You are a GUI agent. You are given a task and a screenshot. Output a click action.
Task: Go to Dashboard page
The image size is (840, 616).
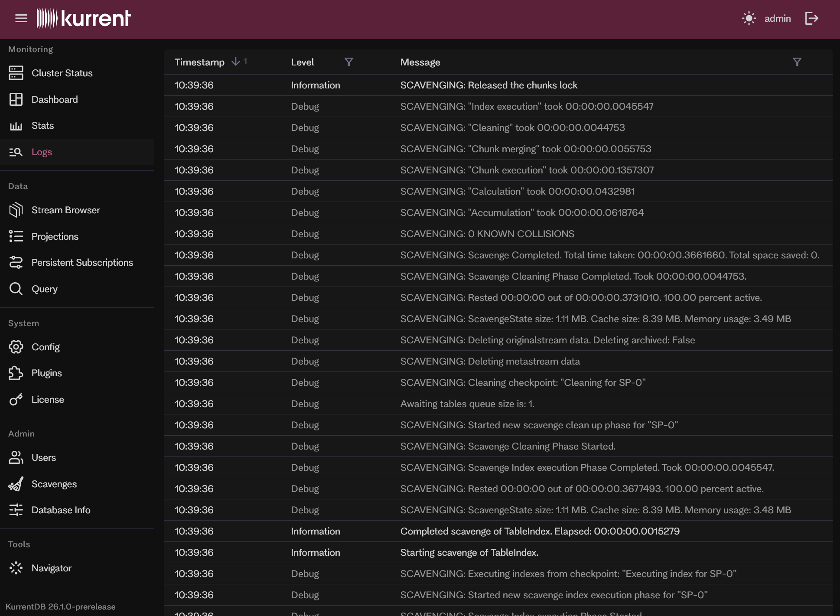pos(55,99)
